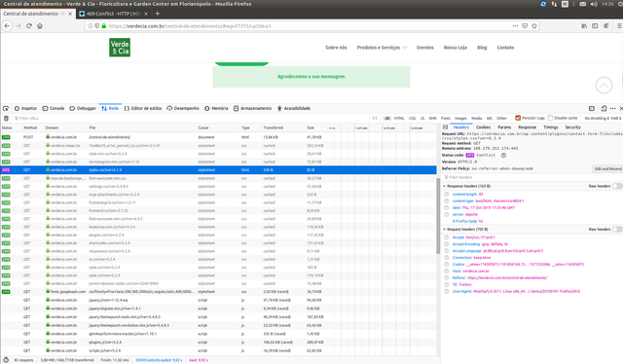This screenshot has height=364, width=623.
Task: Open page actions ellipsis in address bar
Action: click(x=515, y=26)
